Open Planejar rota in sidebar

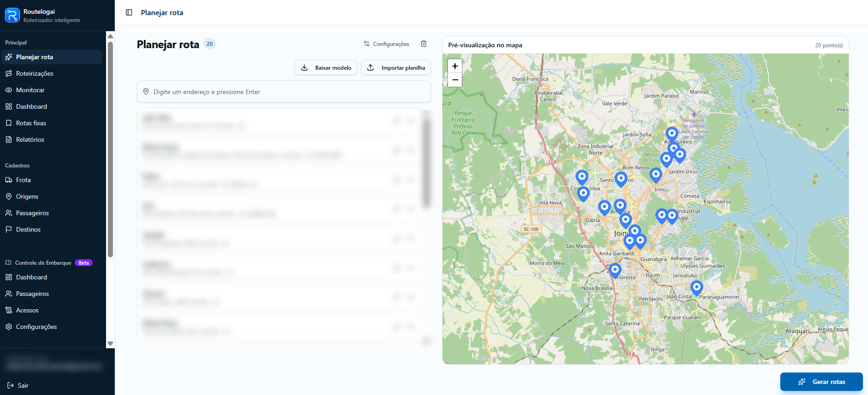pyautogui.click(x=51, y=57)
